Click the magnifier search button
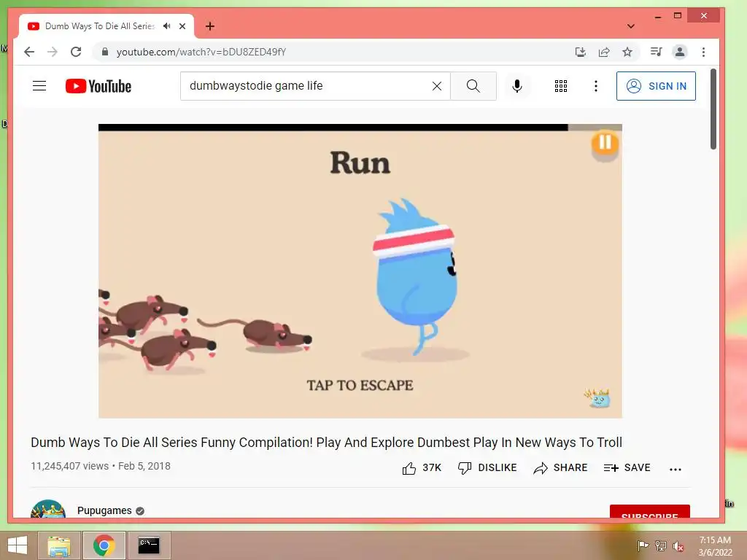The width and height of the screenshot is (747, 560). click(x=473, y=86)
